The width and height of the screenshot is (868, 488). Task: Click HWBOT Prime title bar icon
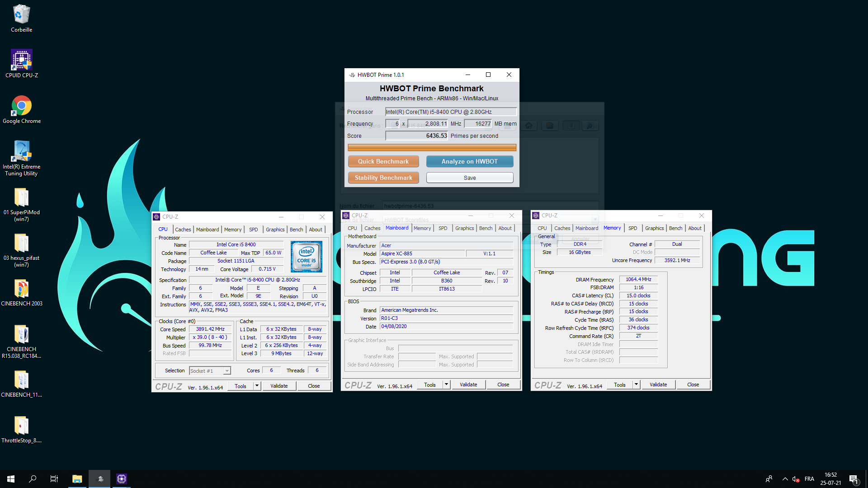pos(352,75)
